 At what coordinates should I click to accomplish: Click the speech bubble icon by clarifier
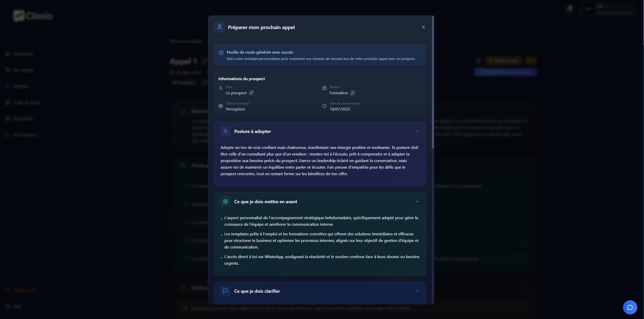pyautogui.click(x=225, y=291)
